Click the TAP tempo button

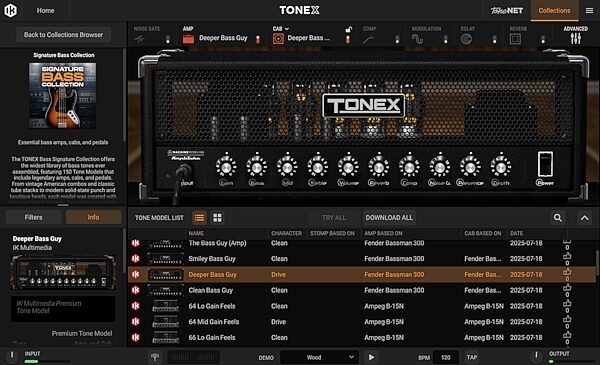coord(471,357)
